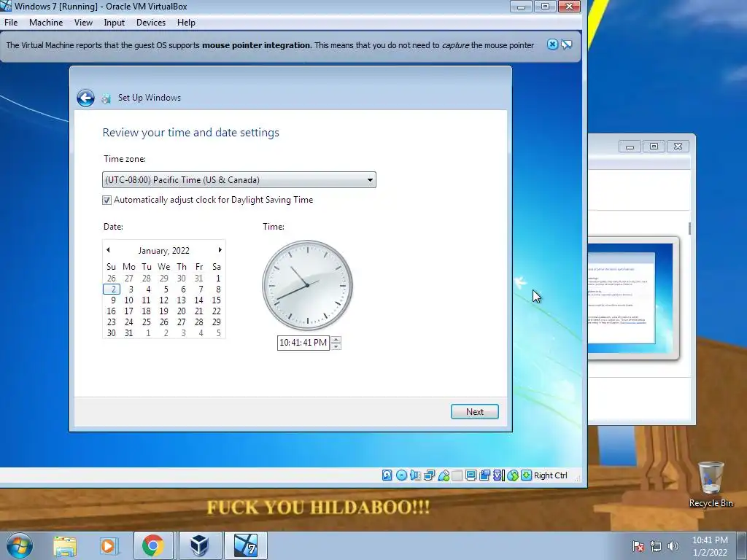Click the audio status icon in VirtualBox bar
The height and width of the screenshot is (560, 747).
415,475
